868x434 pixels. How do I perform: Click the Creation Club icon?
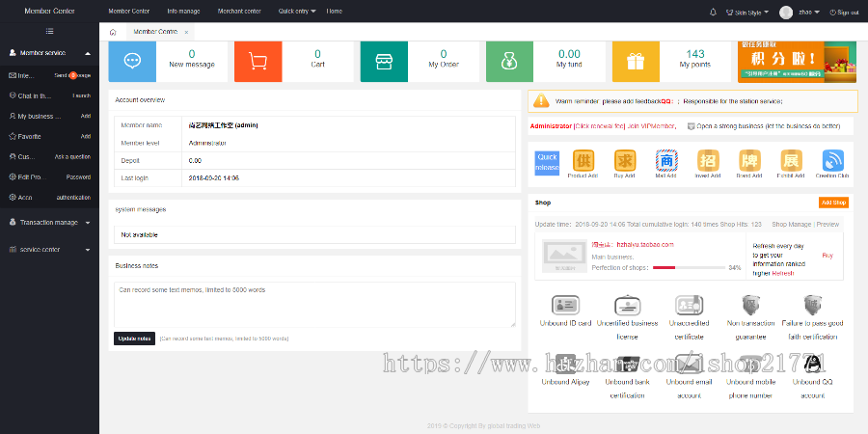[x=832, y=161]
